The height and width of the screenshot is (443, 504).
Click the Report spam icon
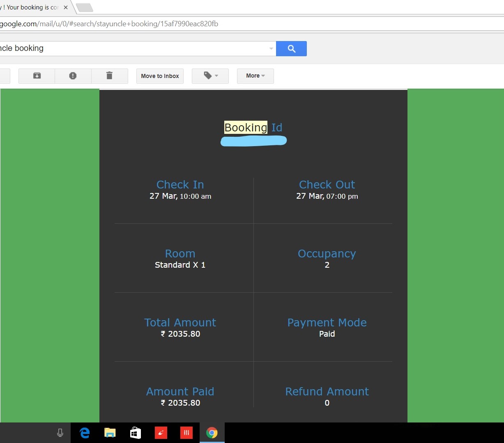(73, 76)
